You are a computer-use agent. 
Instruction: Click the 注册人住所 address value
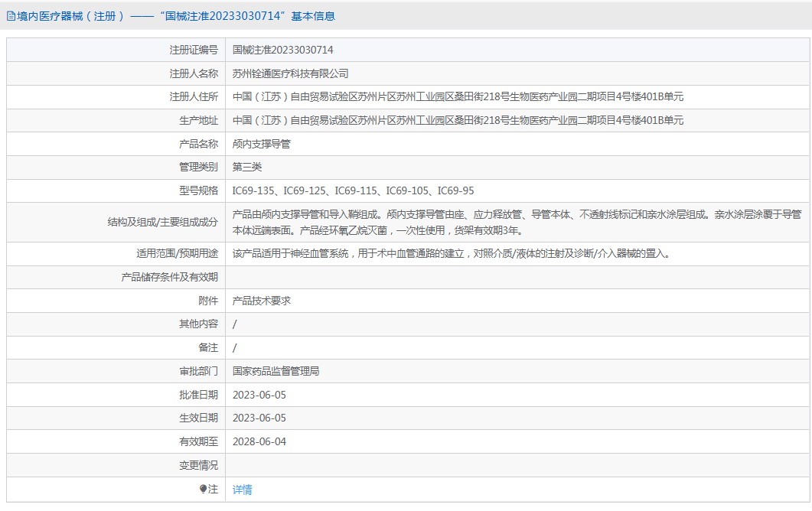click(458, 97)
